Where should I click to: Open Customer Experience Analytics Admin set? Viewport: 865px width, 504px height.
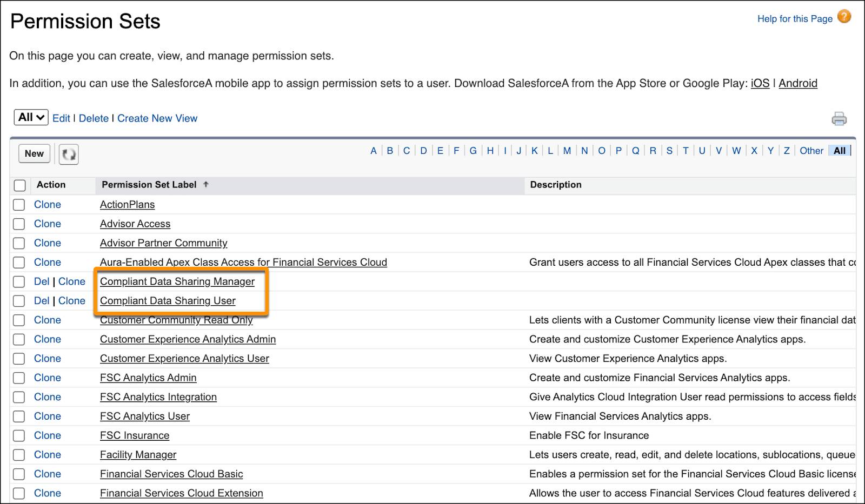pyautogui.click(x=188, y=339)
